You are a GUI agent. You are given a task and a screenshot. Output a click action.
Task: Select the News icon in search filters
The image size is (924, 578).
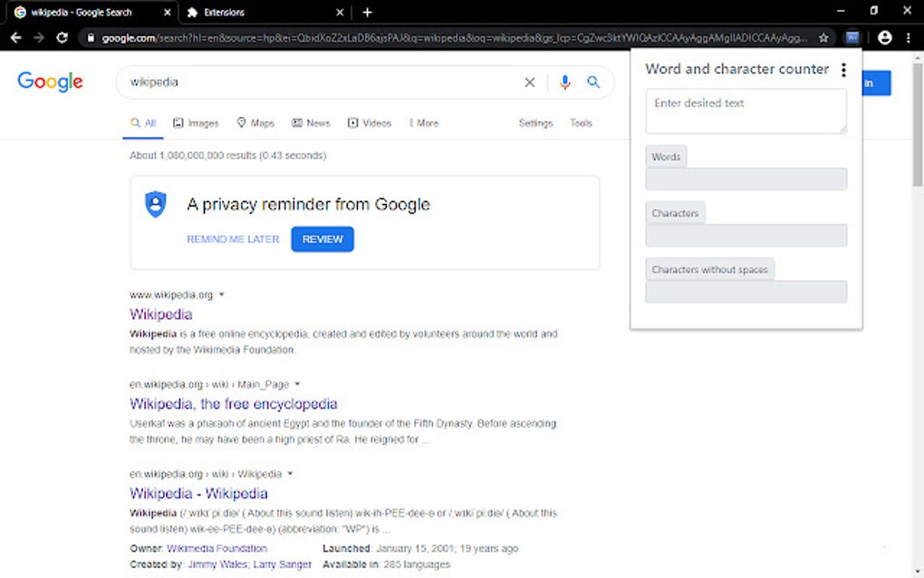296,122
